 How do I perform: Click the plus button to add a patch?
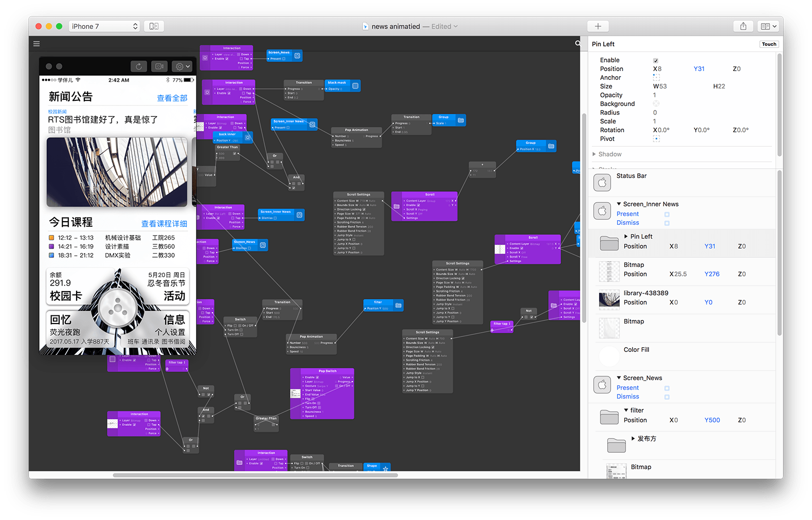click(598, 26)
